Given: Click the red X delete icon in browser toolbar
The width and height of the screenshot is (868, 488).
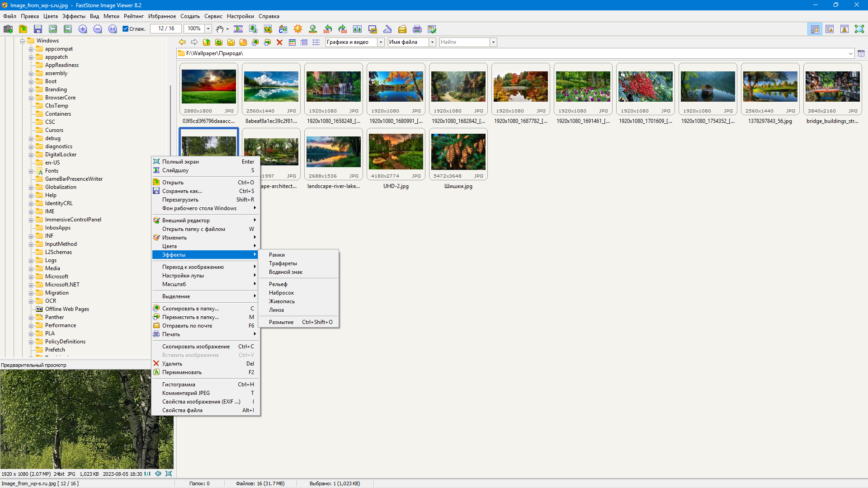Looking at the screenshot, I should pos(279,42).
